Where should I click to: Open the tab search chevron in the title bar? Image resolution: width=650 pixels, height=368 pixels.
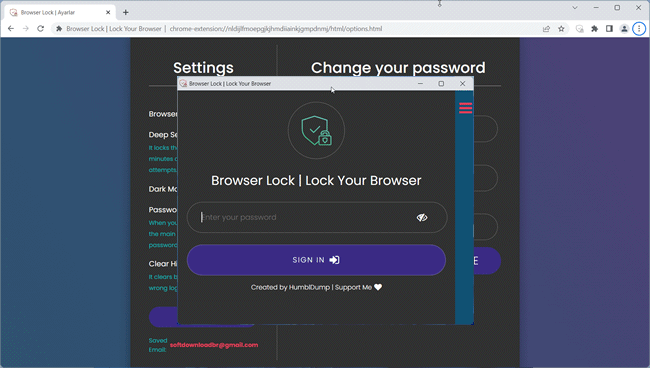point(575,7)
